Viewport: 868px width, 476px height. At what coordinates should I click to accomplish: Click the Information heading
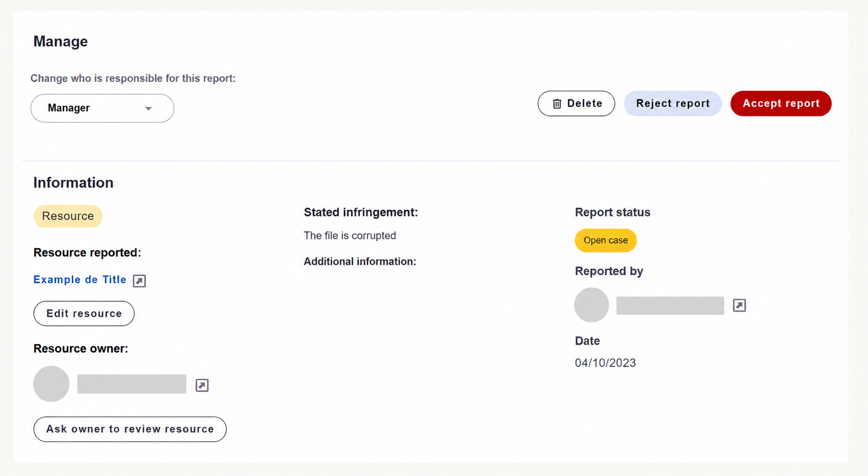pyautogui.click(x=73, y=183)
